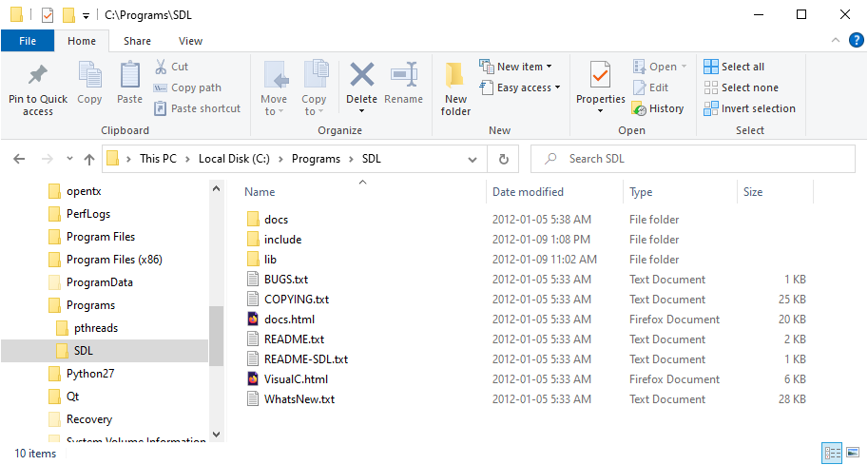Sort by the Name column header

tap(260, 192)
